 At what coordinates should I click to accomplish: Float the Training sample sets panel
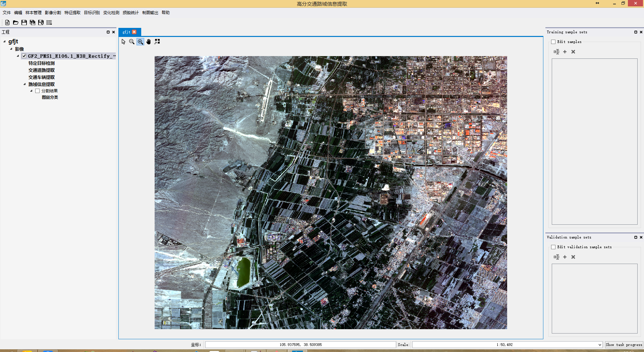(636, 32)
